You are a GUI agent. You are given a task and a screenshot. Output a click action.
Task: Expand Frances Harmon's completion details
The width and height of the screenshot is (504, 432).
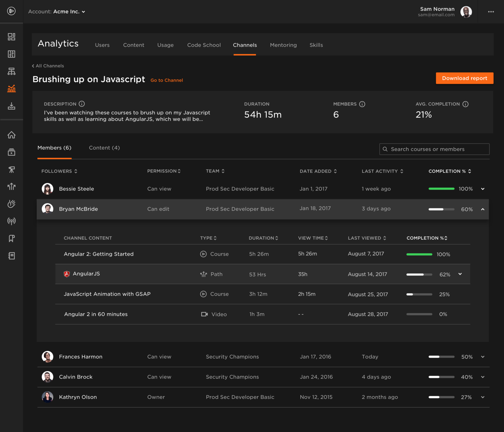point(483,357)
